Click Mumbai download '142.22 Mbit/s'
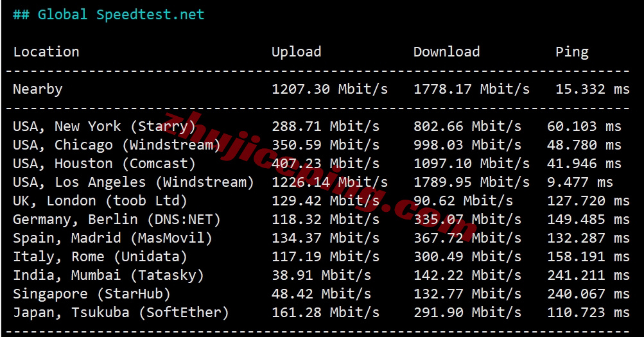This screenshot has height=337, width=644. (467, 275)
